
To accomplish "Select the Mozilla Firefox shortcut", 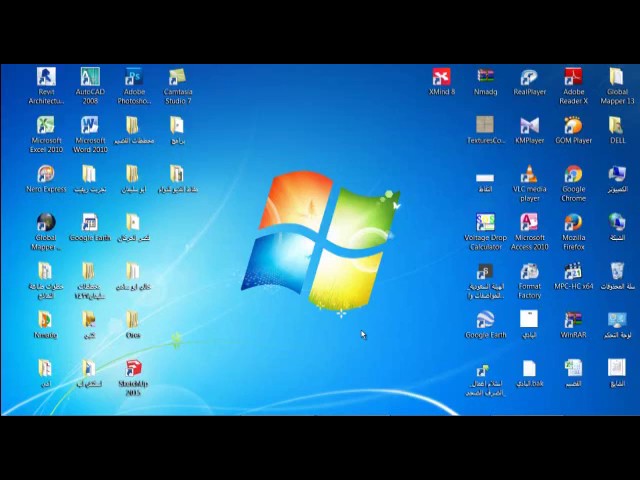I will [573, 231].
